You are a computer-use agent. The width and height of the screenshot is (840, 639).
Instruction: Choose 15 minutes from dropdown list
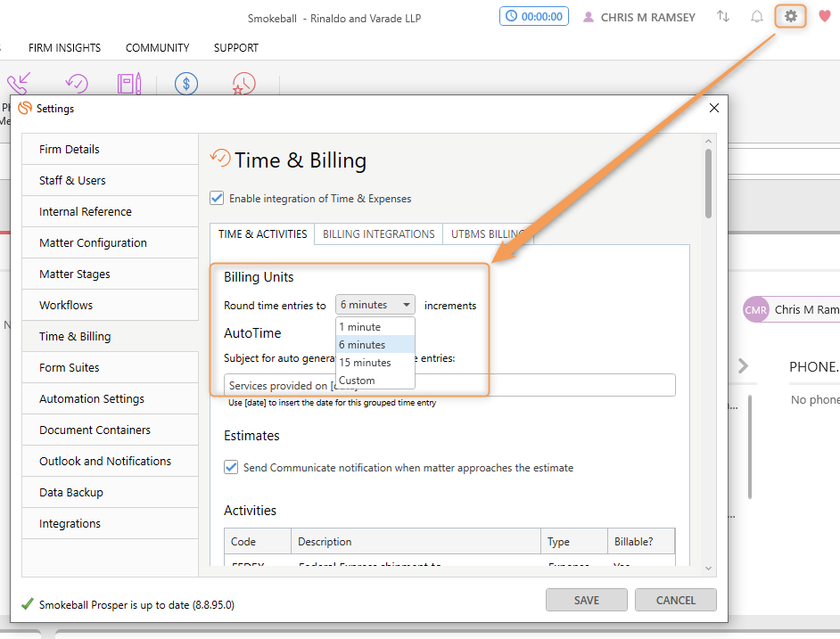[375, 362]
